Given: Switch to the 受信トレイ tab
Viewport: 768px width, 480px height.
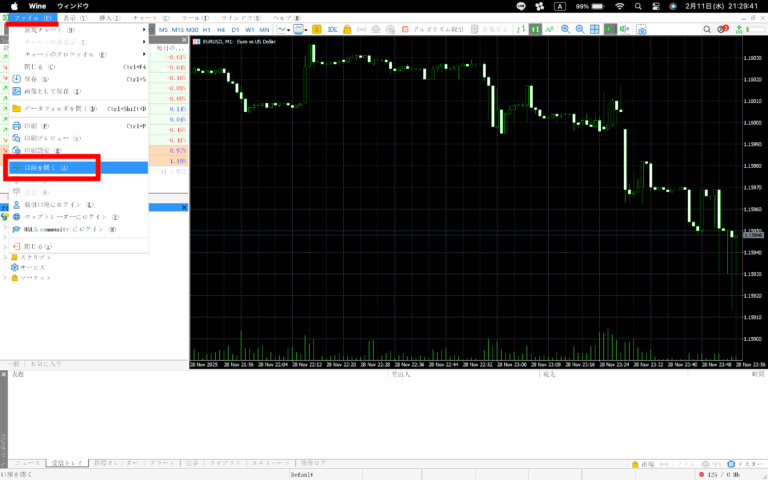Looking at the screenshot, I should pyautogui.click(x=71, y=464).
